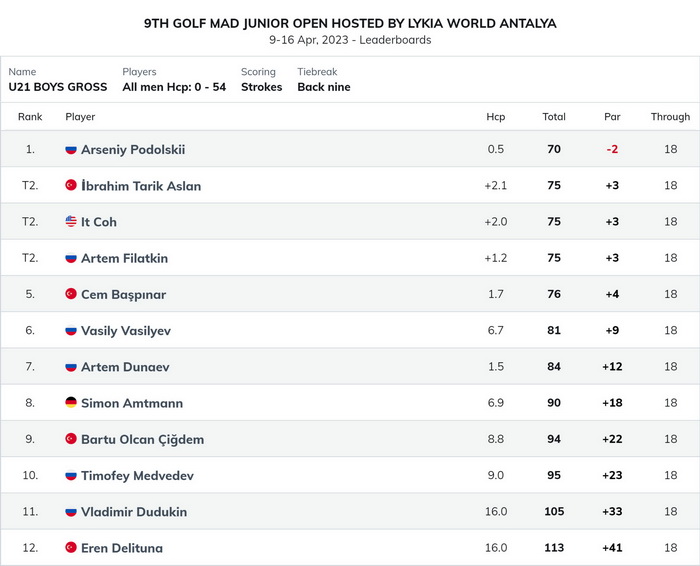Click the Rank column header
This screenshot has height=566, width=700.
(30, 117)
